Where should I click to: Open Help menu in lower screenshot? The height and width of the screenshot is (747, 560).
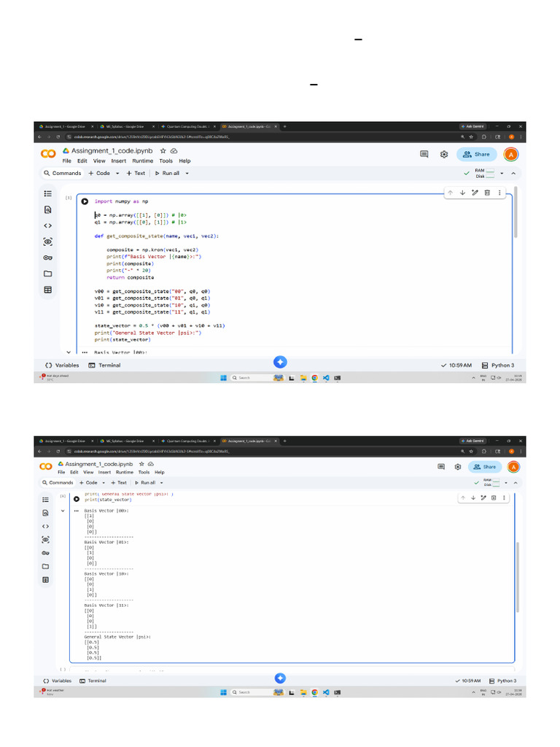pos(160,472)
